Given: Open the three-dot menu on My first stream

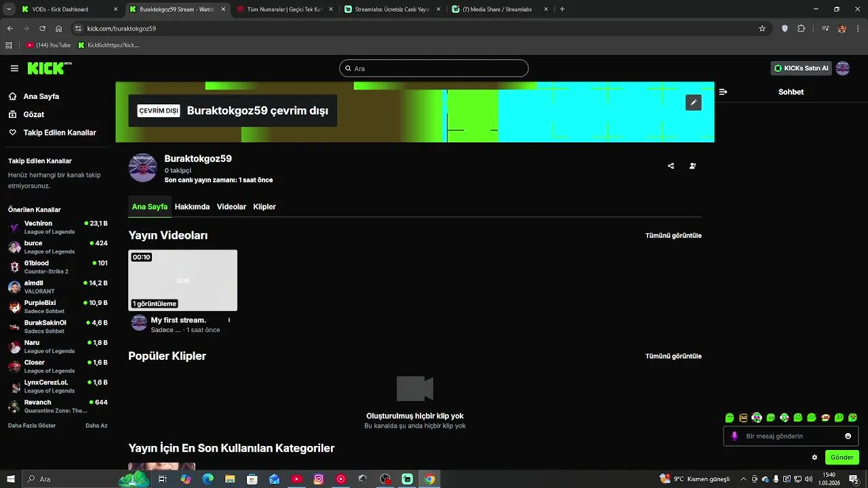Looking at the screenshot, I should (x=229, y=320).
